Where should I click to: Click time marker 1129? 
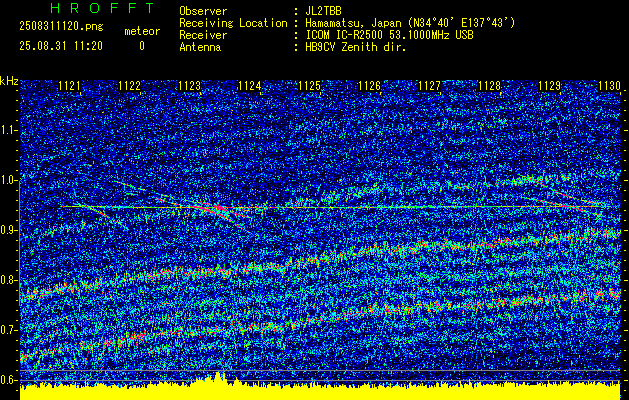[549, 85]
